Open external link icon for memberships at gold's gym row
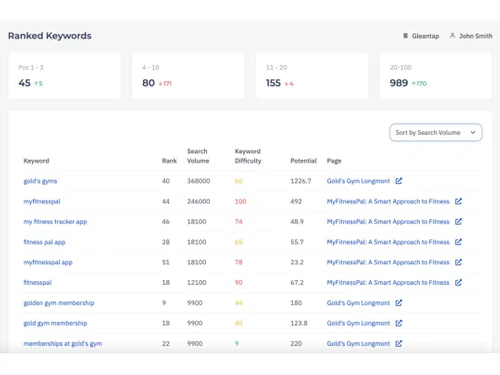 coord(399,344)
